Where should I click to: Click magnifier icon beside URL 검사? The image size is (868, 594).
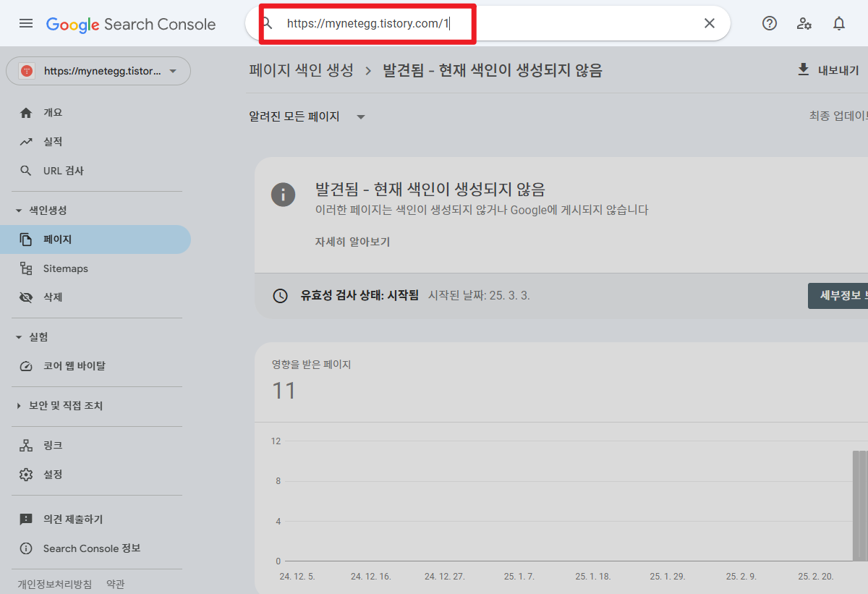(x=26, y=171)
